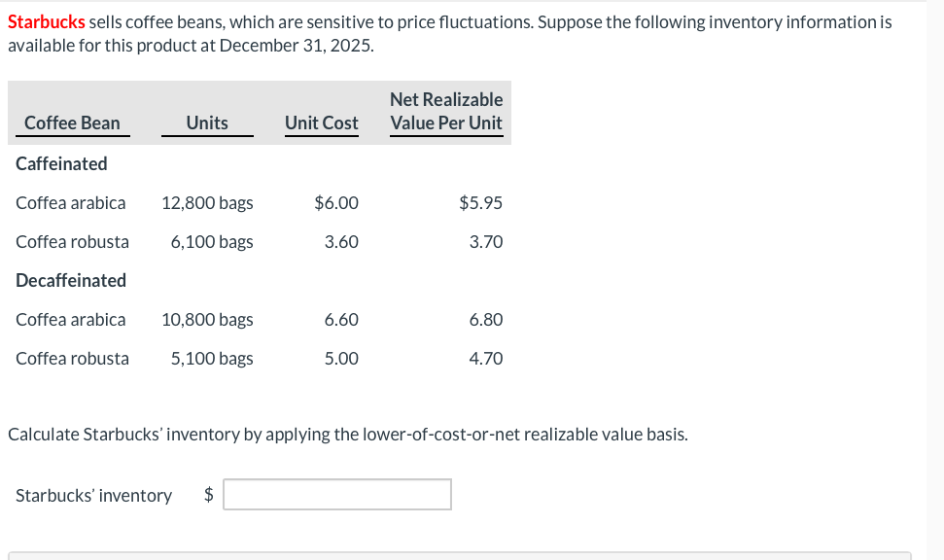The width and height of the screenshot is (944, 560).
Task: Select the Units column header
Action: [207, 123]
